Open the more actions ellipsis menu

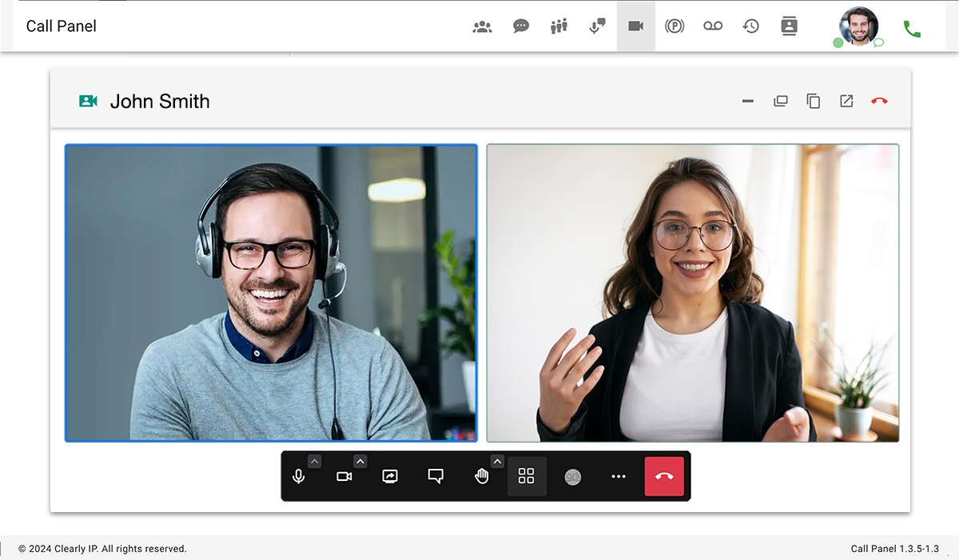[x=619, y=476]
